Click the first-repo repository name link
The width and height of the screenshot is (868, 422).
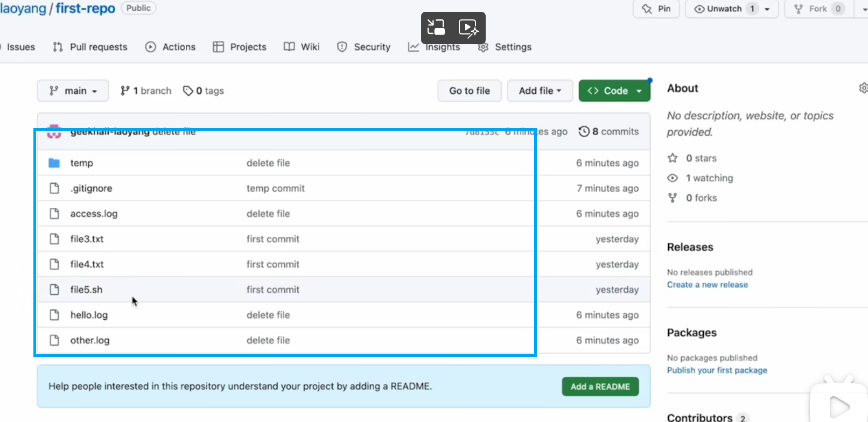click(85, 9)
